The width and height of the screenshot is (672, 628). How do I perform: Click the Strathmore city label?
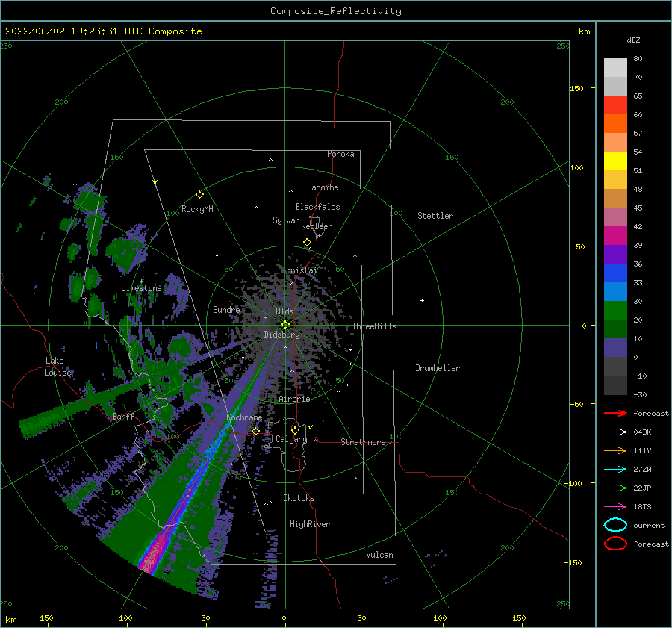[x=363, y=442]
